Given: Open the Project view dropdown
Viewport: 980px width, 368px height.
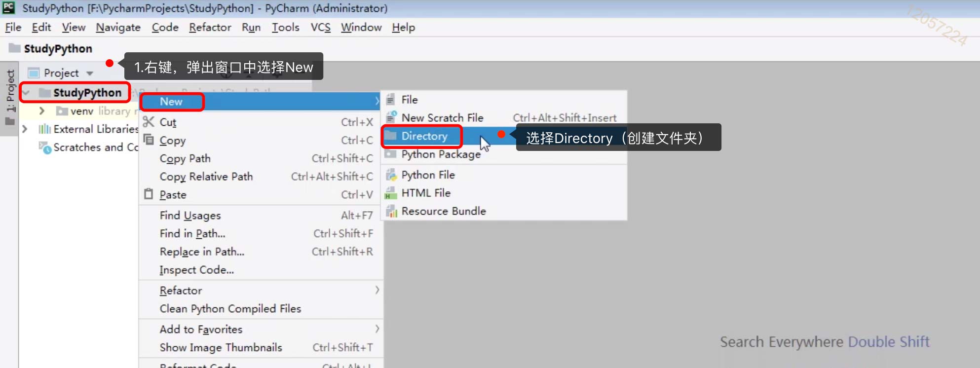Looking at the screenshot, I should pyautogui.click(x=90, y=73).
